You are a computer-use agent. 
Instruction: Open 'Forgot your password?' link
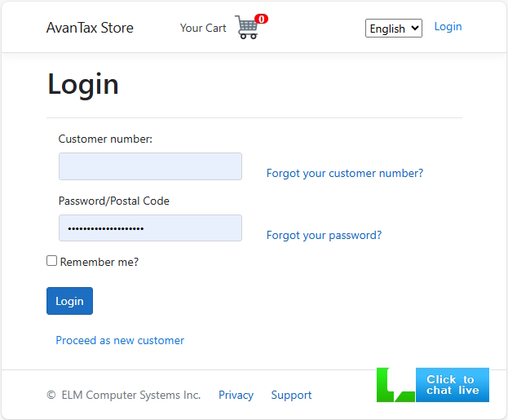[324, 236]
